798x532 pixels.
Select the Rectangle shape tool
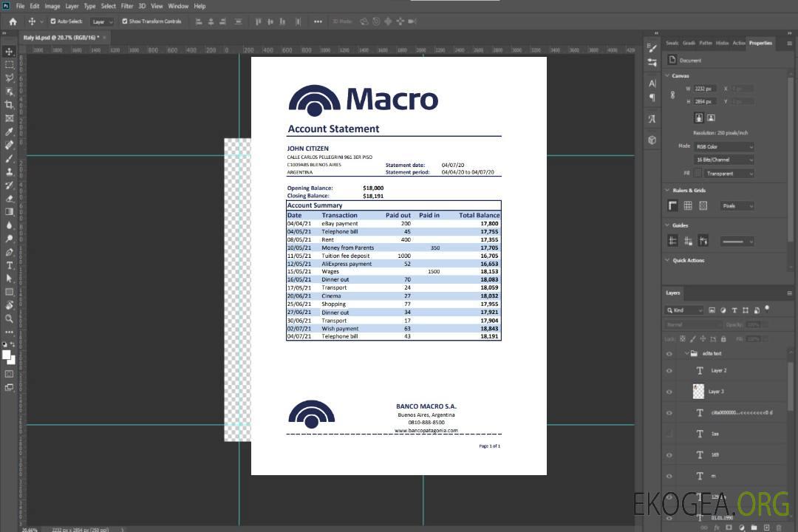pos(9,292)
